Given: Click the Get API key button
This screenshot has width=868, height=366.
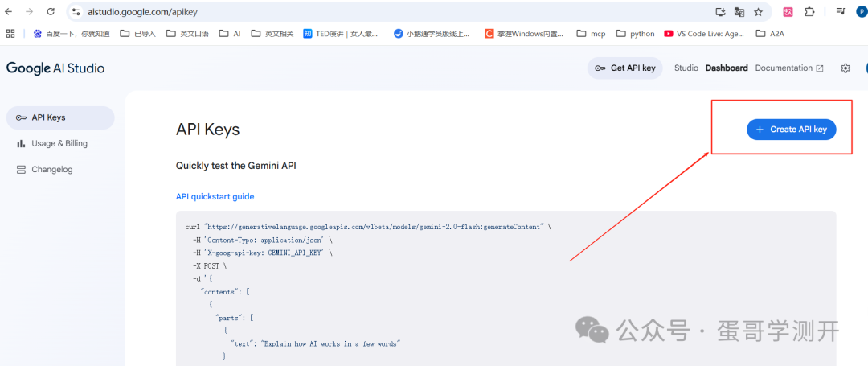Looking at the screenshot, I should (625, 68).
